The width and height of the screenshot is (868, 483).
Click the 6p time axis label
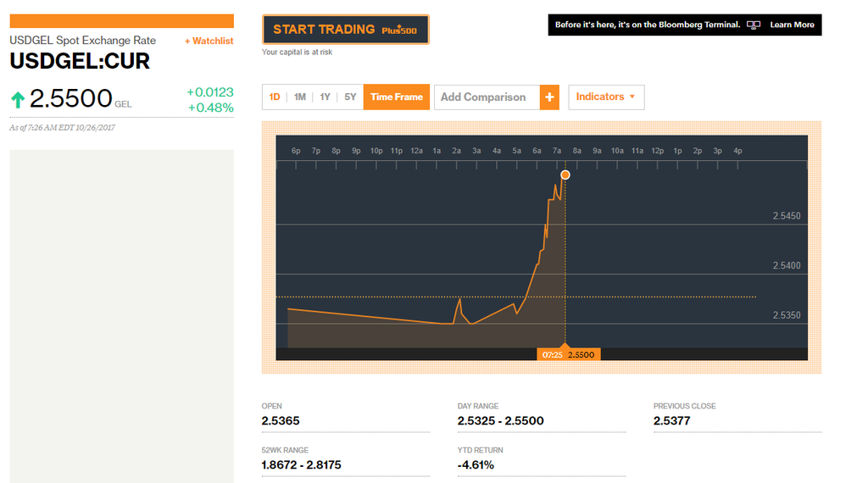(296, 151)
